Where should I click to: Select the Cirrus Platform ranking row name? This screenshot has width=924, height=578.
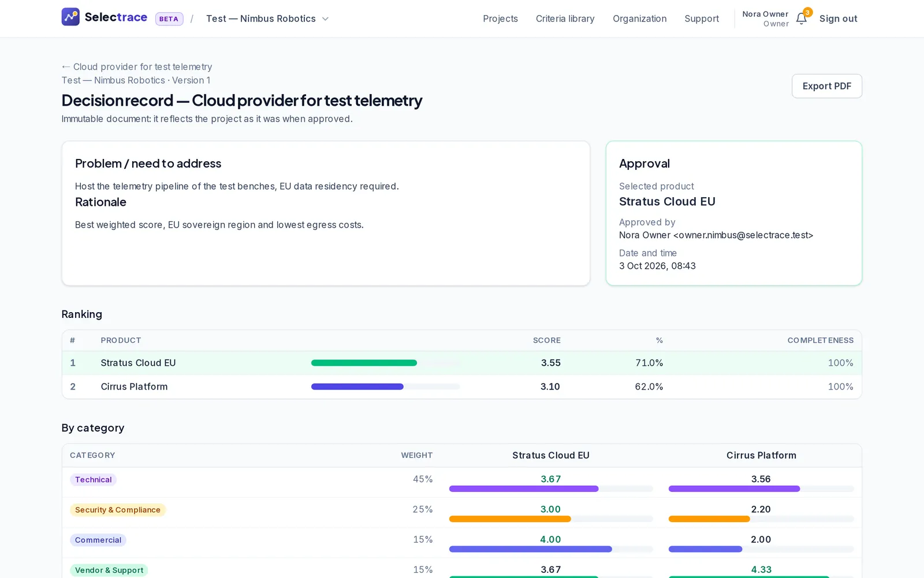point(134,387)
